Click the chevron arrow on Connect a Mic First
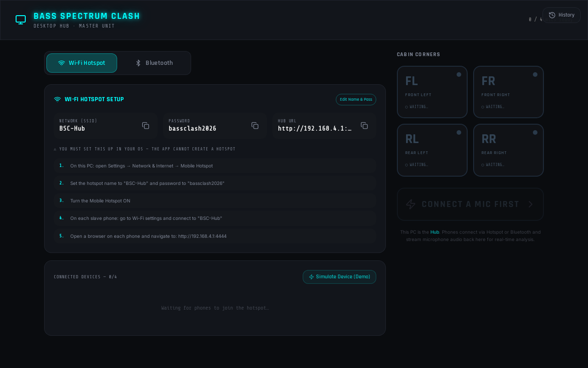This screenshot has width=588, height=368. click(531, 204)
